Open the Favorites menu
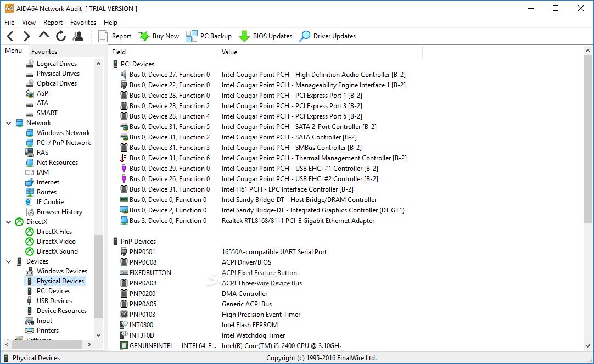The height and width of the screenshot is (364, 594). 83,23
